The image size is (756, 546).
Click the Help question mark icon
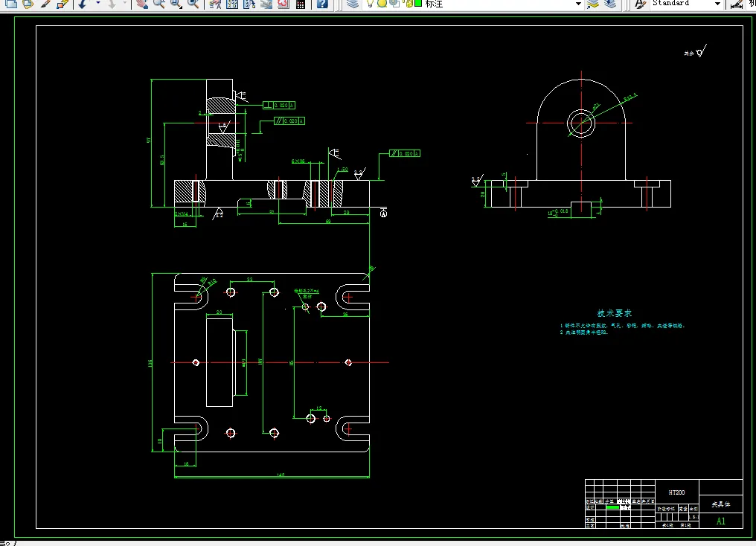(322, 4)
